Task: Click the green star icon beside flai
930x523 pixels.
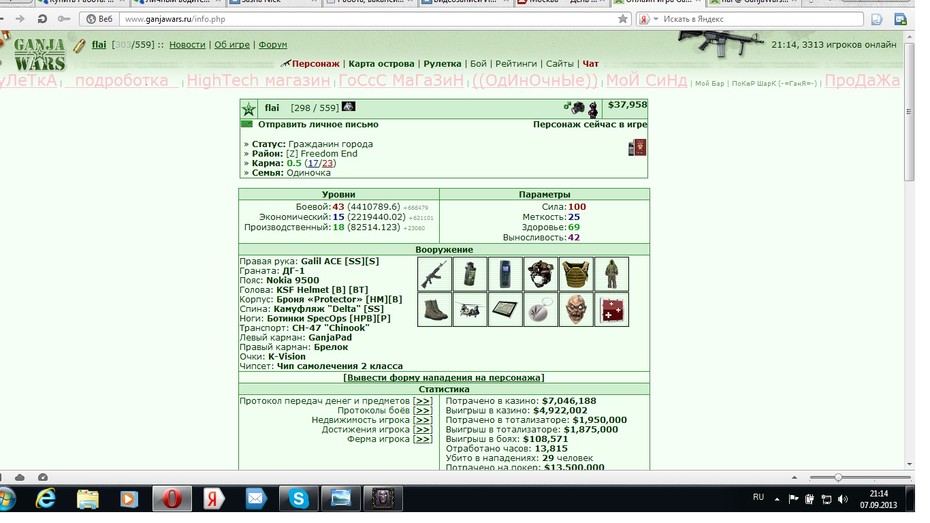Action: point(249,109)
